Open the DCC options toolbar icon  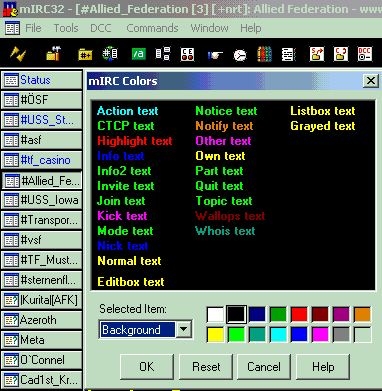tap(365, 54)
